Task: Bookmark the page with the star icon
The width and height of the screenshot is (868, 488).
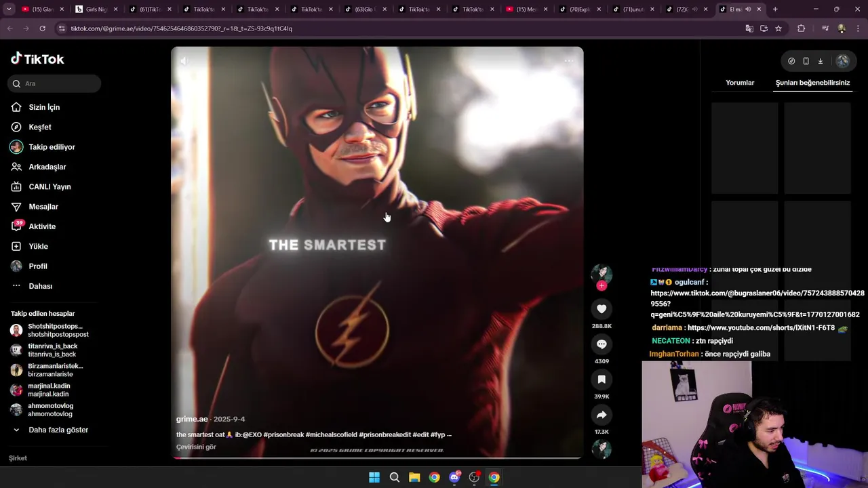Action: (x=778, y=28)
